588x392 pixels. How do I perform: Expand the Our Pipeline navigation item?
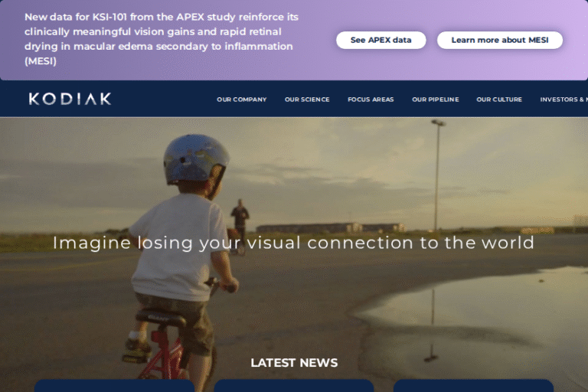point(435,100)
